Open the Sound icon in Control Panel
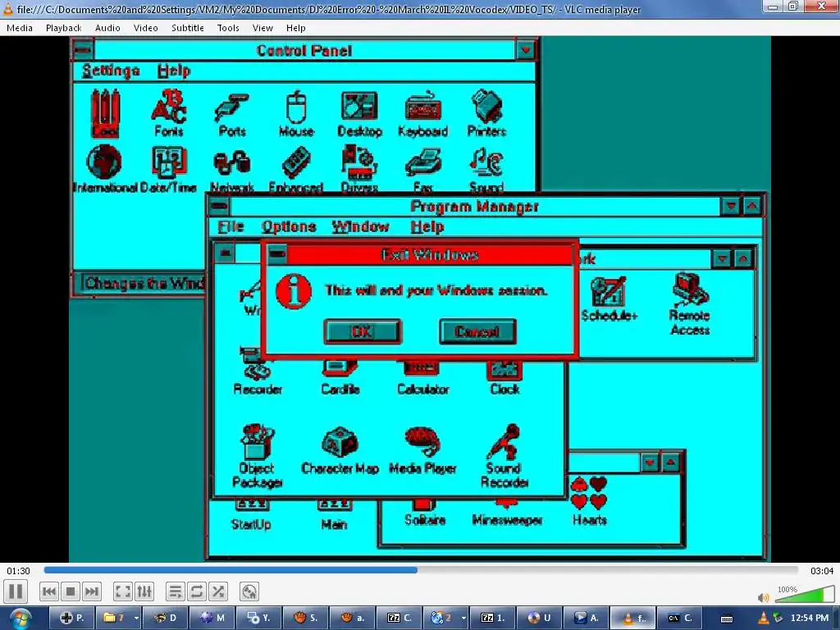 tap(486, 169)
